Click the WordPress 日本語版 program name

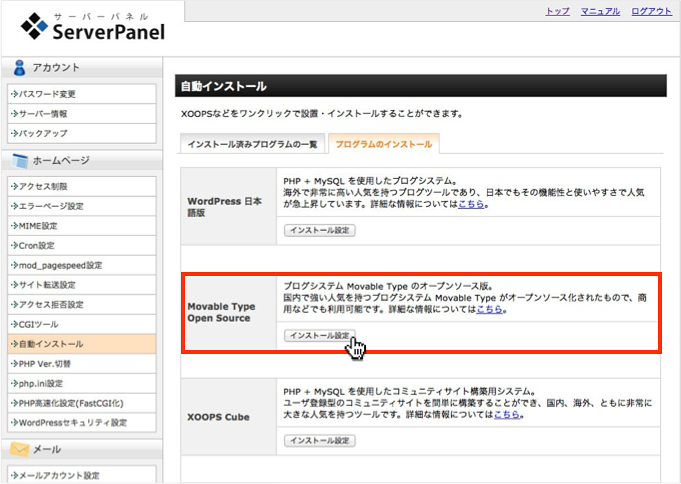pyautogui.click(x=225, y=207)
